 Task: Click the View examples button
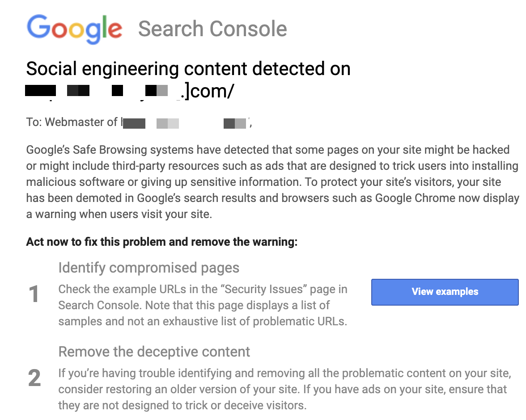(445, 292)
